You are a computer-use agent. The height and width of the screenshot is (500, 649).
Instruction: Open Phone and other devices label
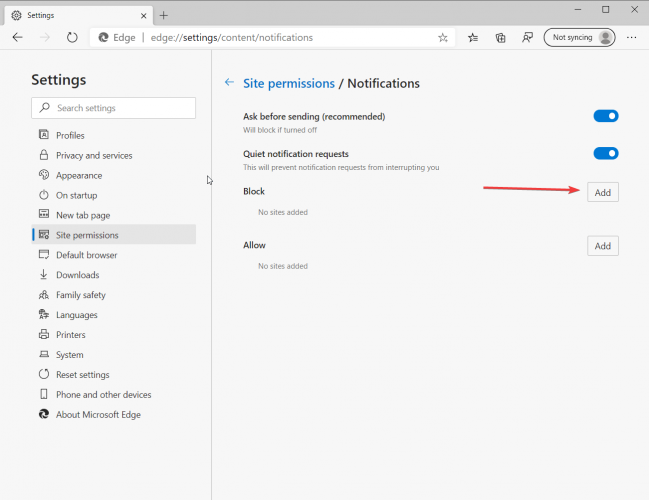click(x=104, y=394)
